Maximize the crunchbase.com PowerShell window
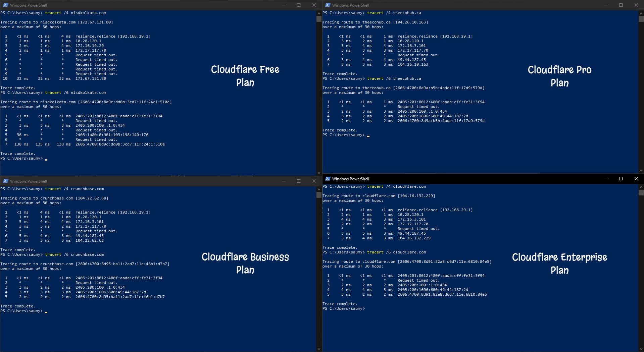Image resolution: width=644 pixels, height=352 pixels. pyautogui.click(x=299, y=181)
